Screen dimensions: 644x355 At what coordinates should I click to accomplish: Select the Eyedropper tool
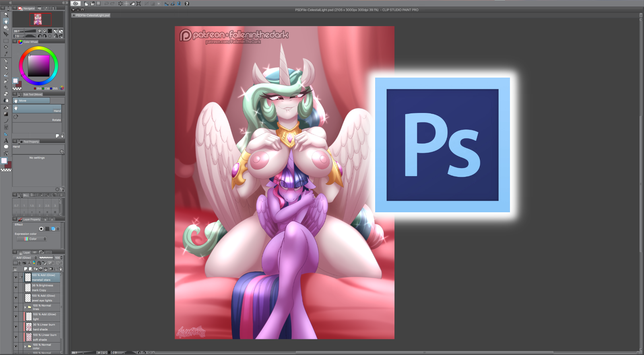[x=6, y=54]
